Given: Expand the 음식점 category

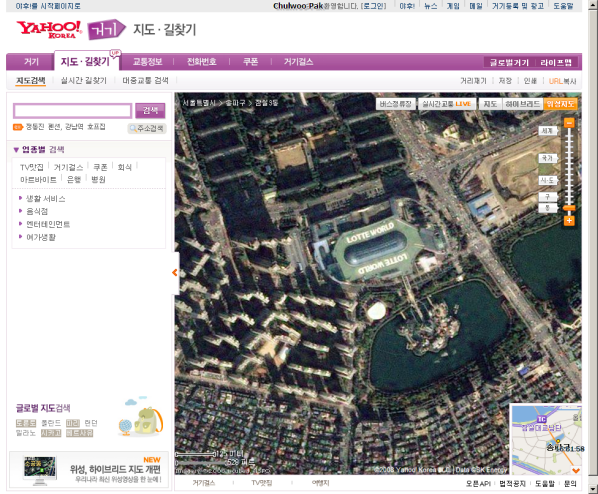Looking at the screenshot, I should (x=37, y=211).
